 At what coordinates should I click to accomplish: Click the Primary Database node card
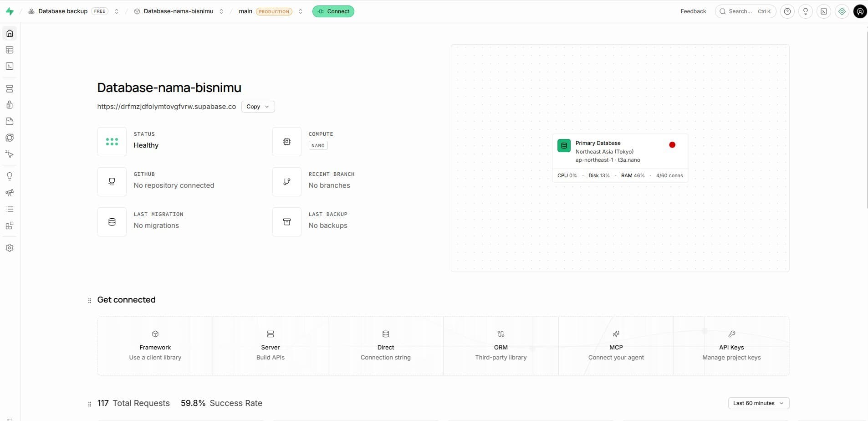click(620, 158)
